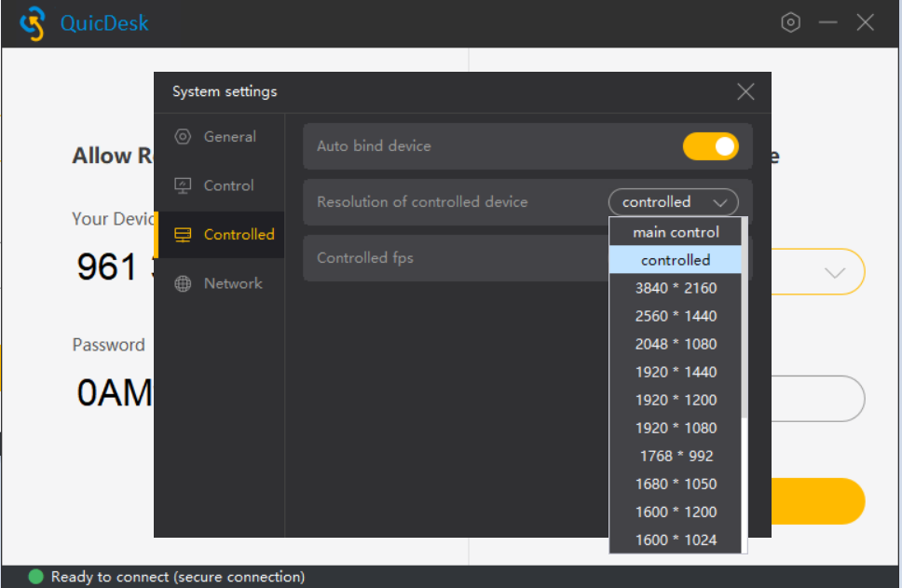Choose 2048 * 1080 resolution
Viewport: 902px width, 588px height.
(x=676, y=344)
